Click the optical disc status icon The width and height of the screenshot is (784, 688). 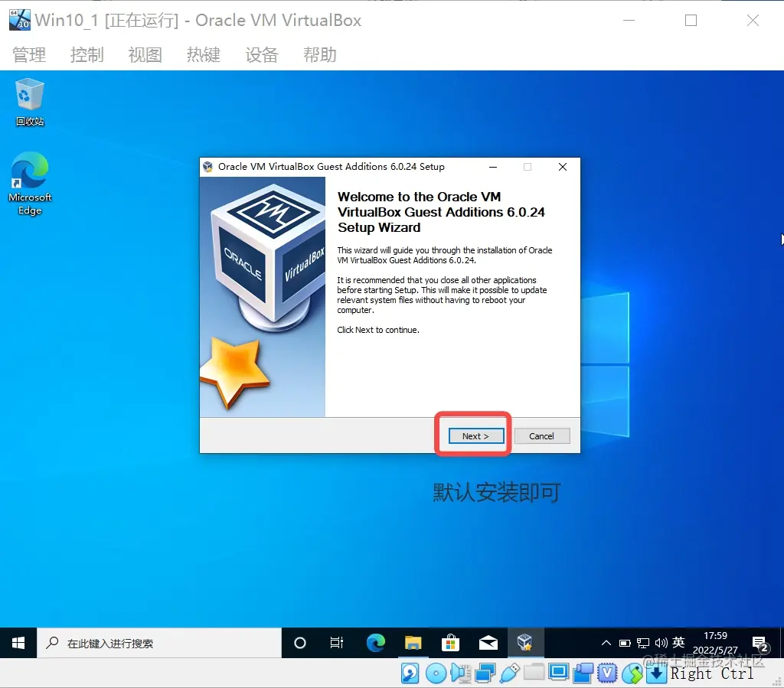pyautogui.click(x=436, y=673)
